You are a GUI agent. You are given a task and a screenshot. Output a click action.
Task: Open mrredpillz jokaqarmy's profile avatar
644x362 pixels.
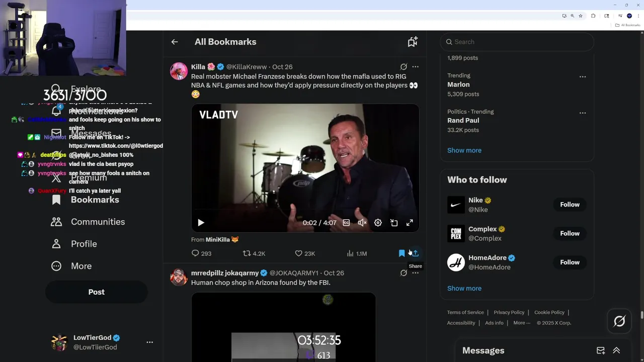point(179,277)
